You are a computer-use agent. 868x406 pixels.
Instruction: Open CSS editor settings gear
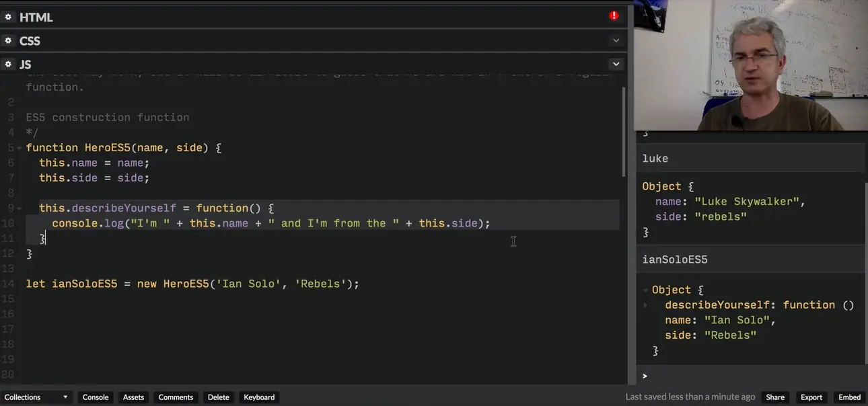[x=8, y=40]
